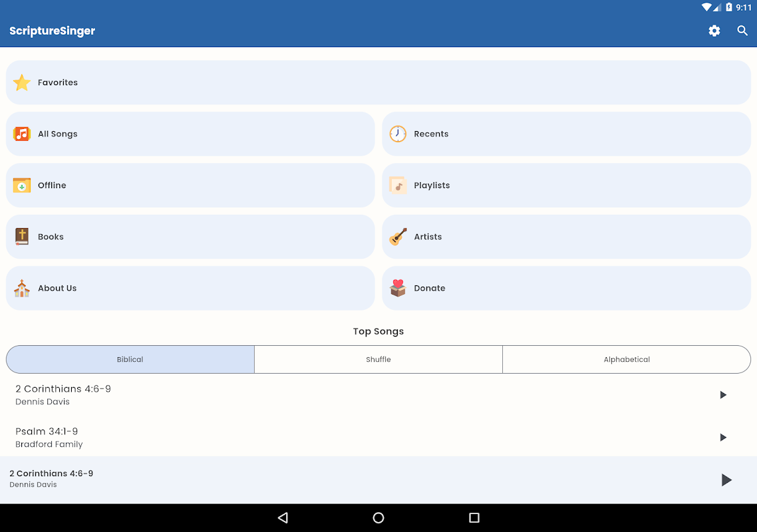Screen dimensions: 757x532
Task: Open the Favorites label
Action: [58, 82]
